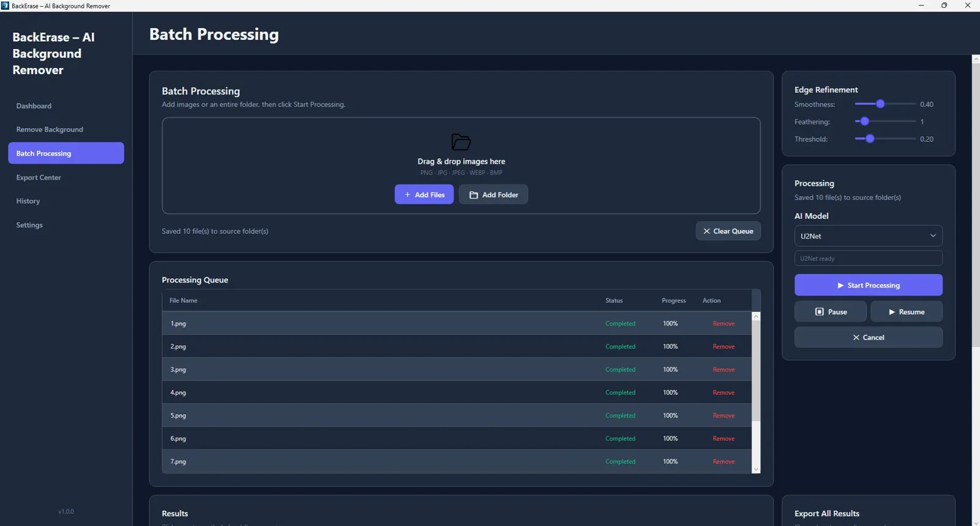Click the U2Net ready status field
Viewport: 980px width, 526px height.
869,258
